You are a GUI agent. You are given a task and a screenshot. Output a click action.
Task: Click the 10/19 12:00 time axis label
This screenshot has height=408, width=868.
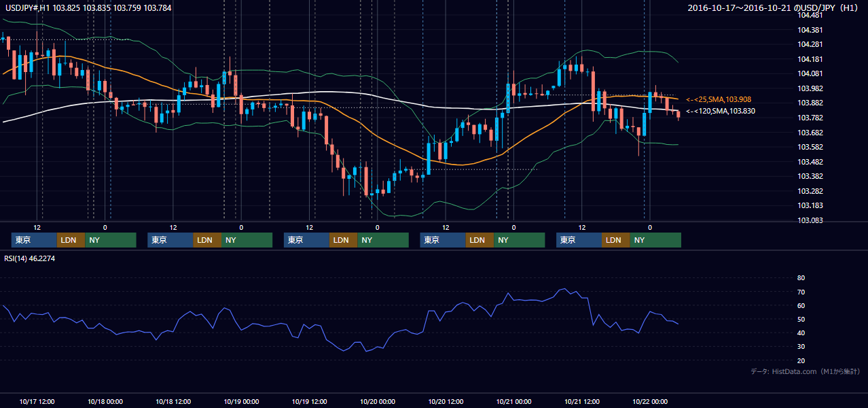click(x=310, y=401)
